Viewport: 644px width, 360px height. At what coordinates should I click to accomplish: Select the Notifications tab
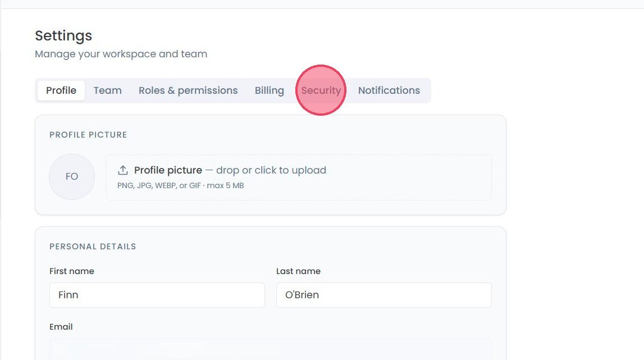click(389, 90)
